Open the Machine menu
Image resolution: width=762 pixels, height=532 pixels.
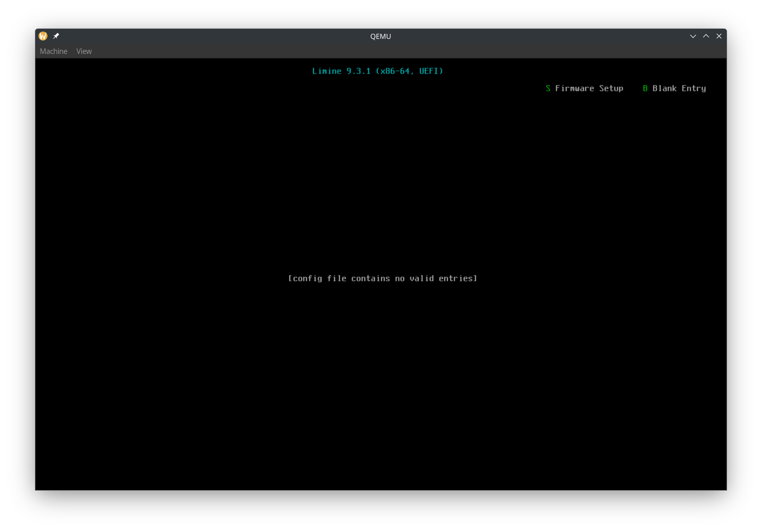pyautogui.click(x=54, y=51)
